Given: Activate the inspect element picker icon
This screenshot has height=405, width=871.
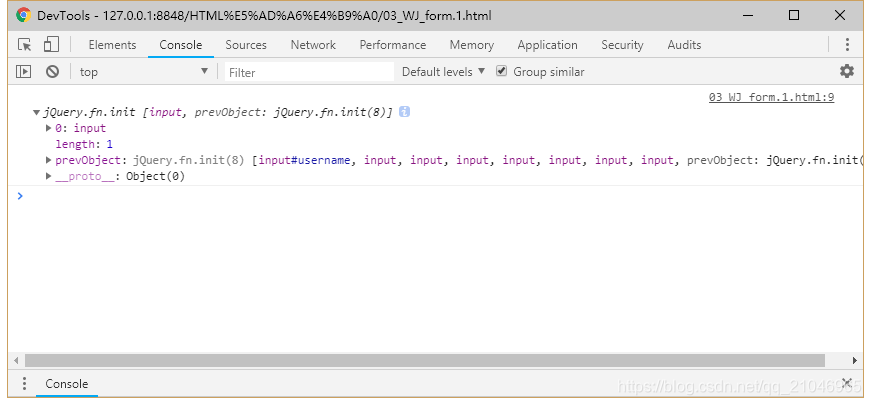Looking at the screenshot, I should (24, 44).
